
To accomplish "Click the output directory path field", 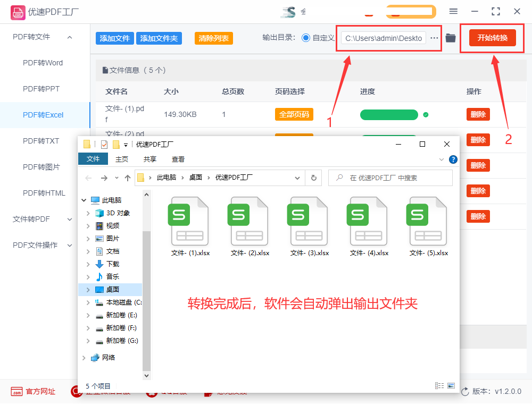I will 384,38.
